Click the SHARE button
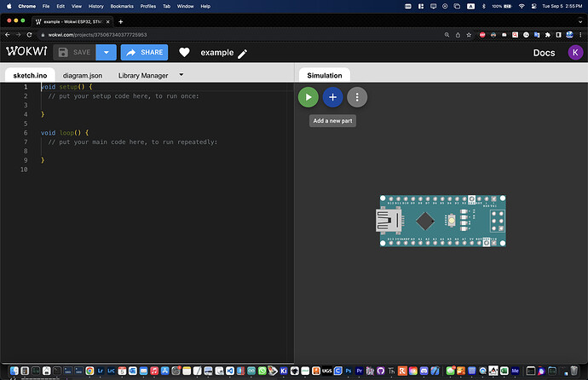588x380 pixels. click(144, 53)
